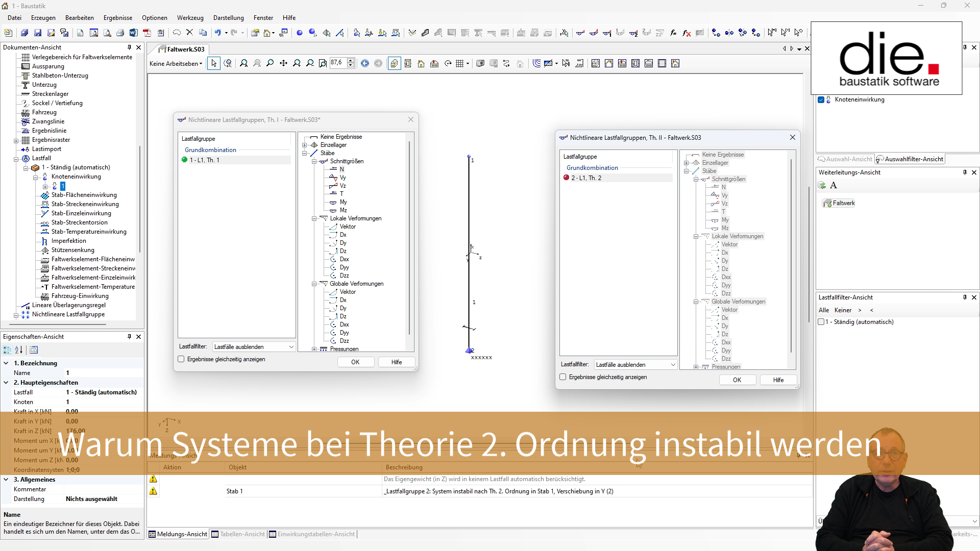Switch to the Auswahlfilter-Ansicht tab

coord(910,159)
